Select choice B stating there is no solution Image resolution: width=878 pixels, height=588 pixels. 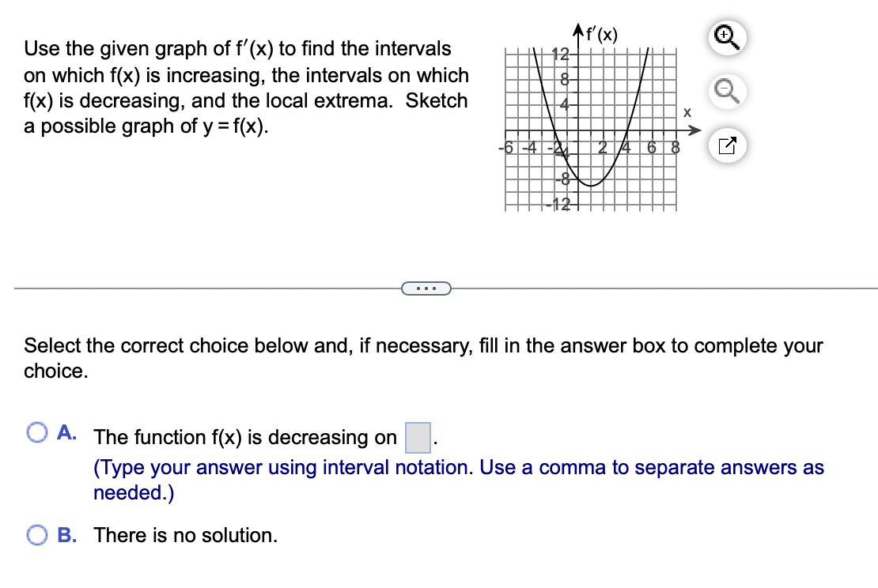36,535
